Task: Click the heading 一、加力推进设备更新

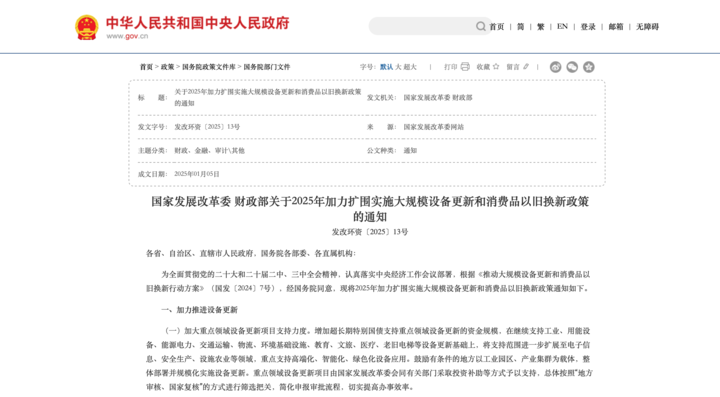Action: pos(199,310)
